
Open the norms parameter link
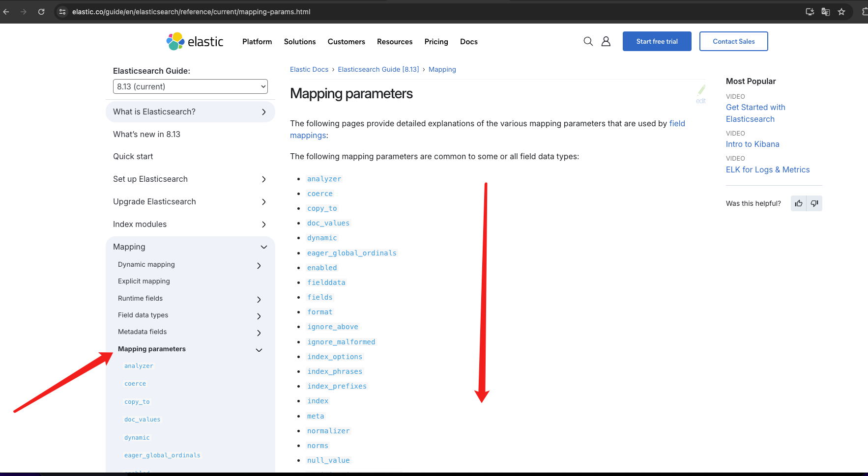318,446
